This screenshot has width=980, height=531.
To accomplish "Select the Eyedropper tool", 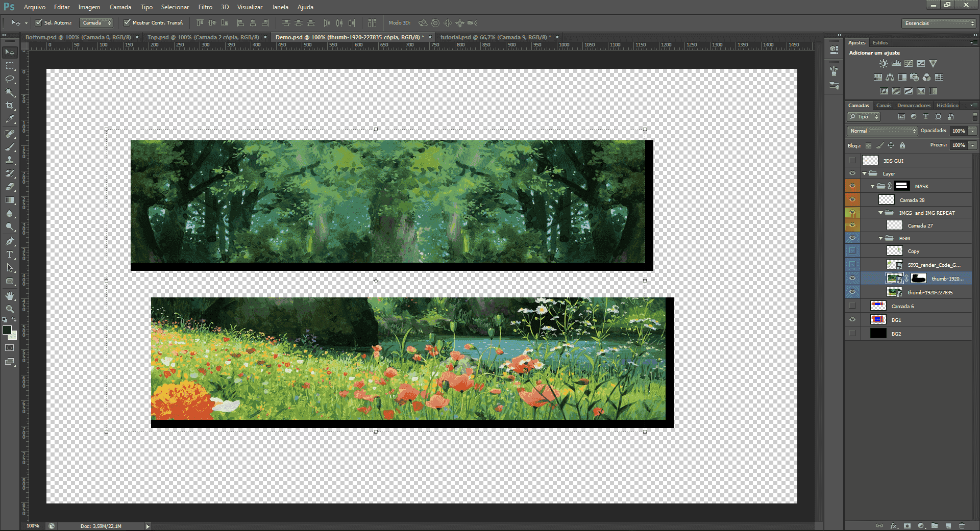I will click(x=10, y=119).
